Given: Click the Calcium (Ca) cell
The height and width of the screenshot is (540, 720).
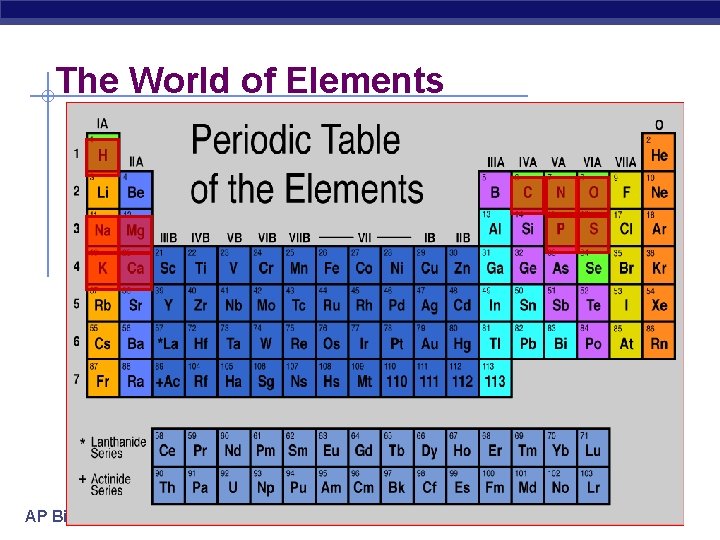Looking at the screenshot, I should coord(136,270).
